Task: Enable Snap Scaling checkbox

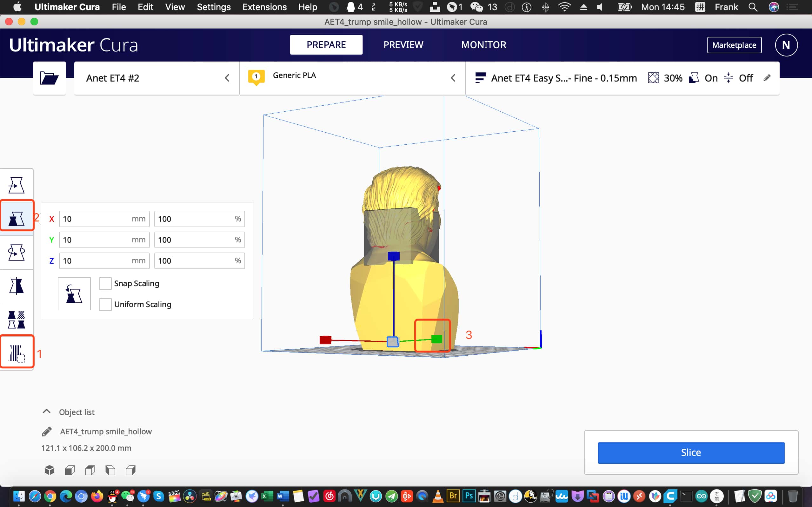Action: click(105, 283)
